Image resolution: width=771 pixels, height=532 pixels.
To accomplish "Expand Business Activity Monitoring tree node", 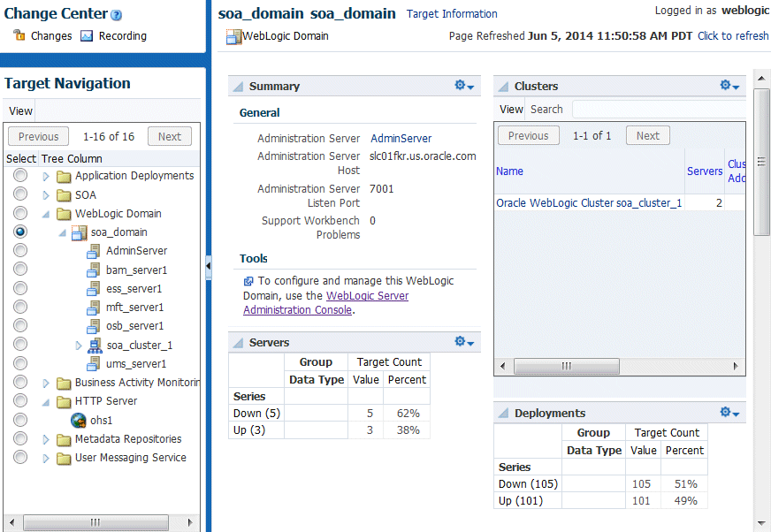I will click(x=46, y=383).
